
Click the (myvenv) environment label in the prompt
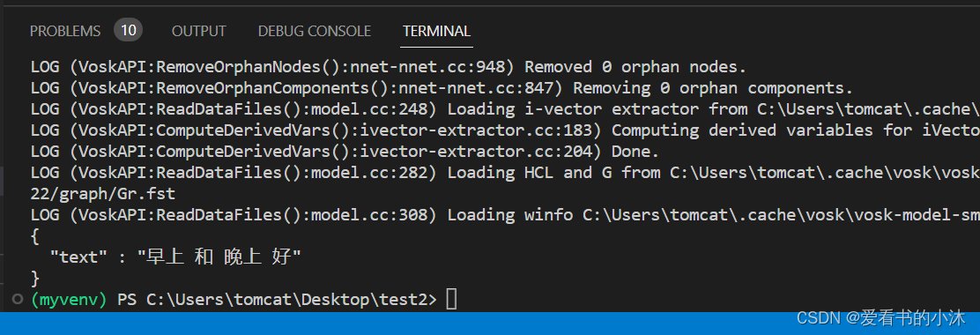(x=69, y=300)
